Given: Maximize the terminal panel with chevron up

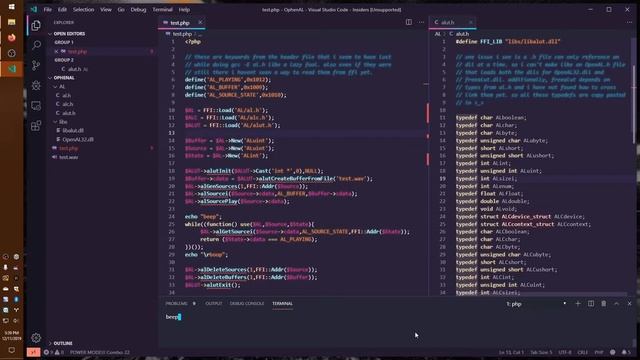Looking at the screenshot, I should coord(616,304).
